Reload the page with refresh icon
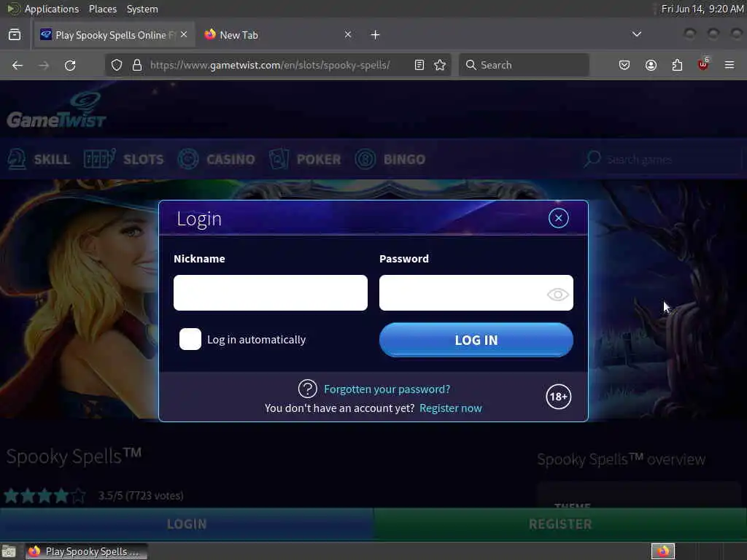This screenshot has width=747, height=560. [x=70, y=65]
